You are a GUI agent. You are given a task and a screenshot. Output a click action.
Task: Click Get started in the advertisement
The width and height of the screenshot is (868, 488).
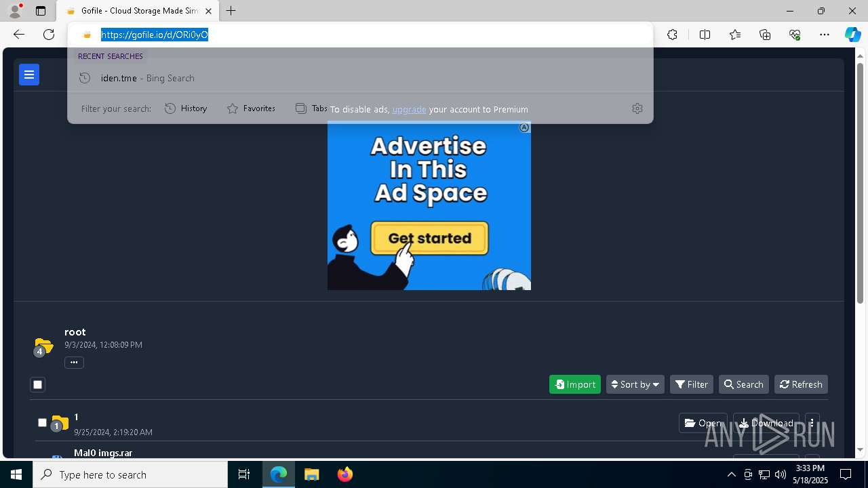click(429, 239)
